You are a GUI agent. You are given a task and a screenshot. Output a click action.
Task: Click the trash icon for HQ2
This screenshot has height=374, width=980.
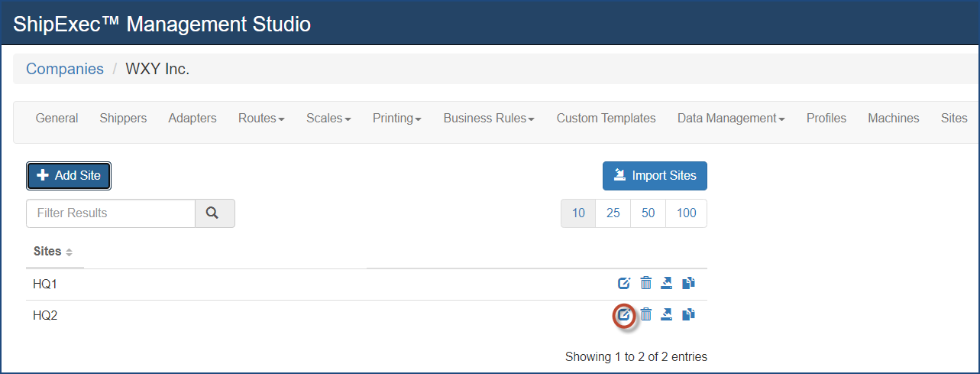click(x=645, y=314)
